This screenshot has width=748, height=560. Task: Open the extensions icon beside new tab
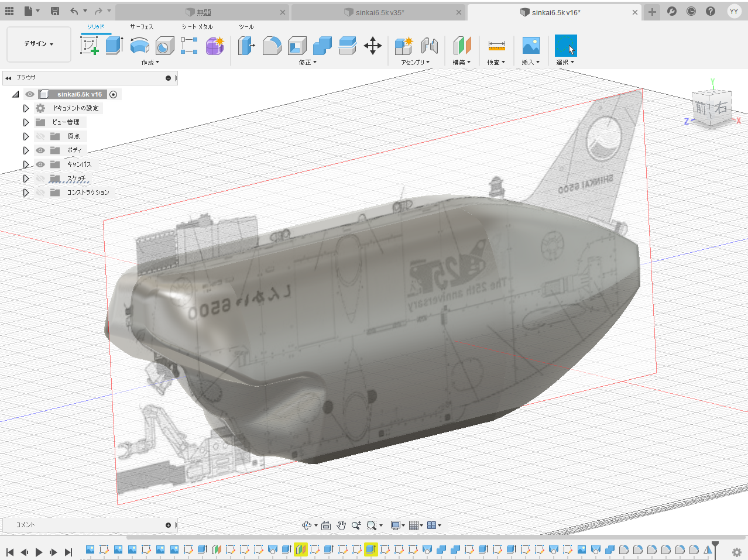pos(672,11)
